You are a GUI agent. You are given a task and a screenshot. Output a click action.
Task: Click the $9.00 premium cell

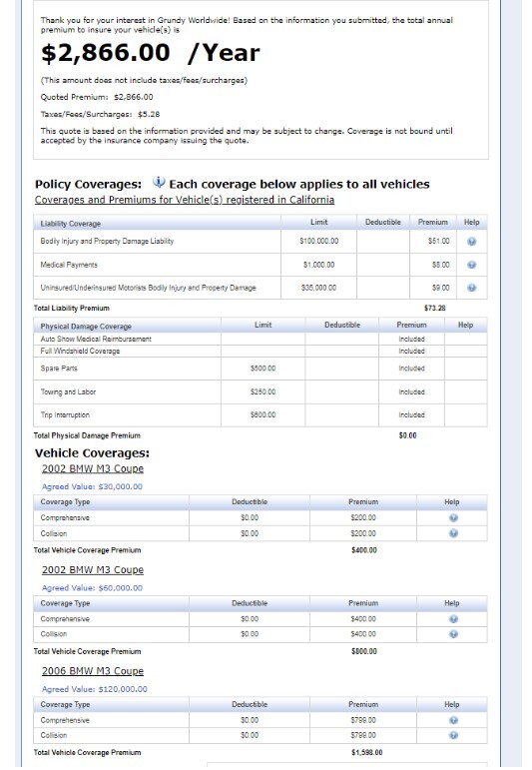[433, 288]
